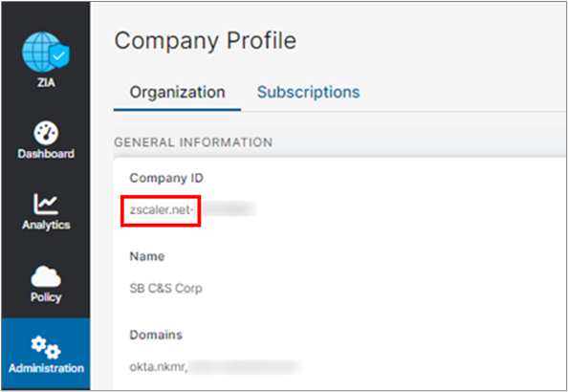Select the SB C&S Corp name value

pyautogui.click(x=166, y=289)
